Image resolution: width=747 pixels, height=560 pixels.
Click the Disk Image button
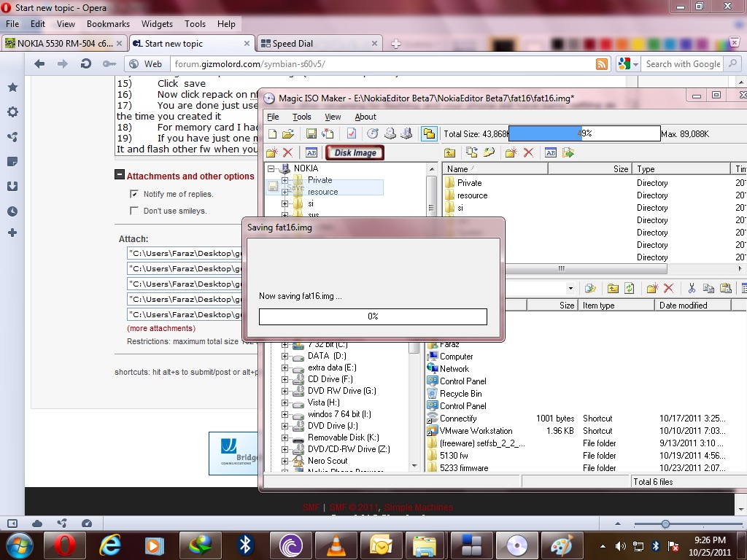point(355,153)
